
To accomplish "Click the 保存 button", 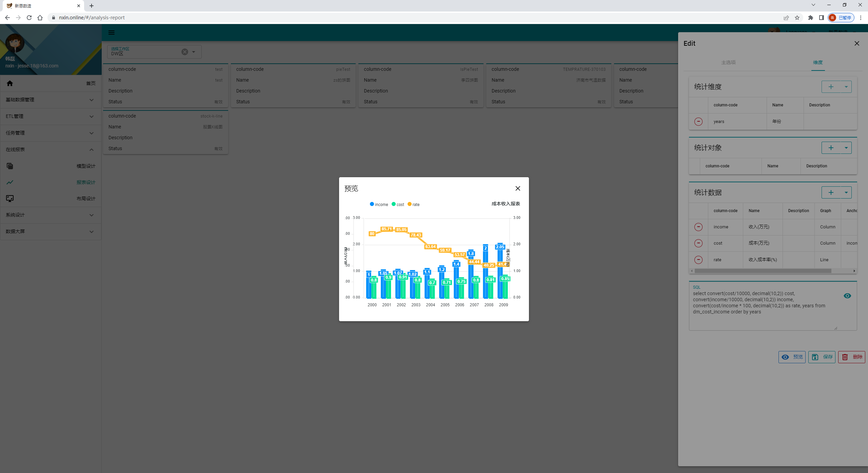I will pyautogui.click(x=822, y=357).
